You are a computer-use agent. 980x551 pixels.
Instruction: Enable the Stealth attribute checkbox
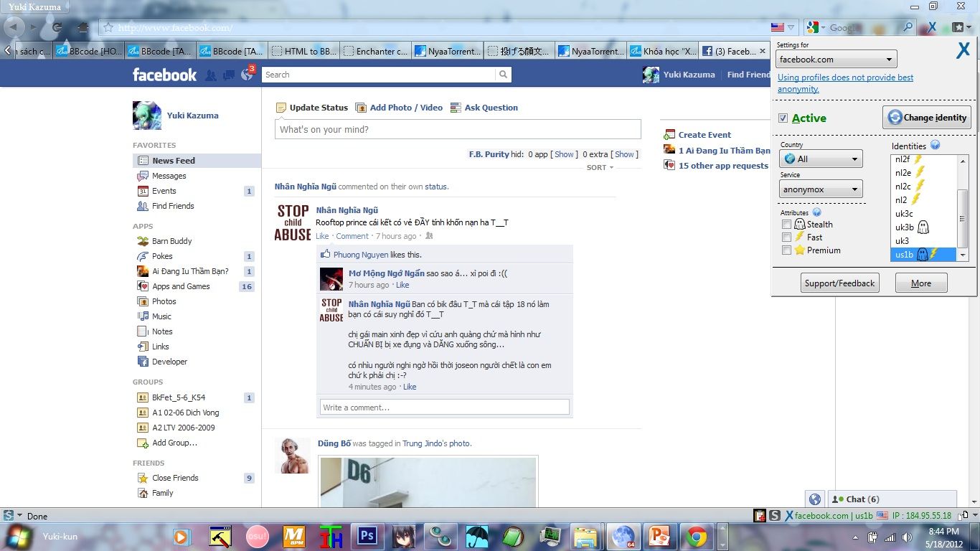[x=787, y=225]
